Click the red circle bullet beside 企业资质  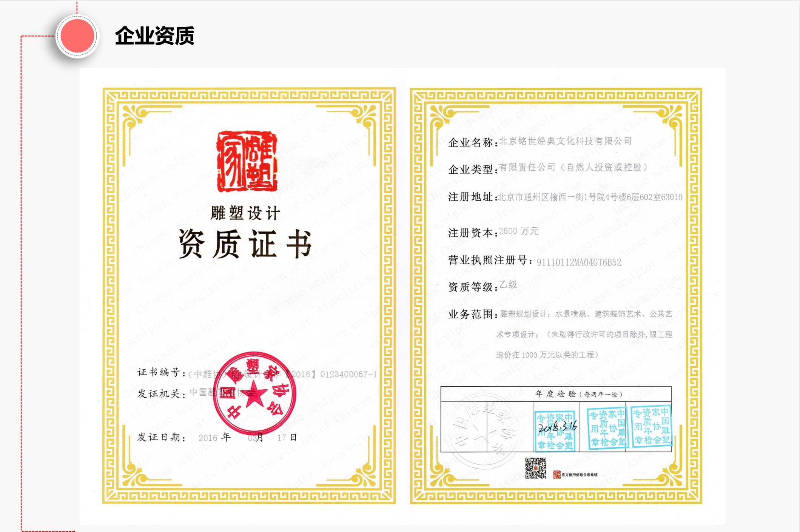click(x=77, y=36)
